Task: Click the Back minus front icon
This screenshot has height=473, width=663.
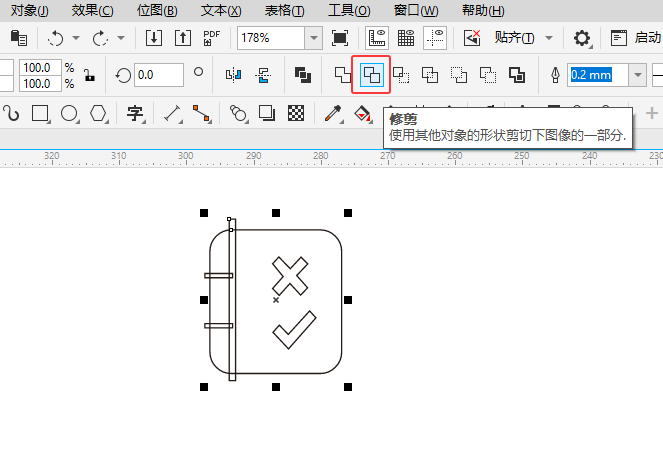Action: click(488, 75)
